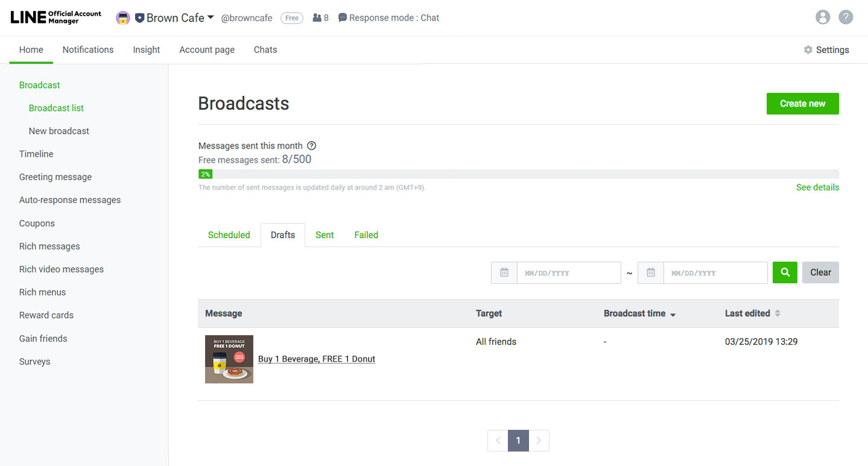The width and height of the screenshot is (868, 466).
Task: Click the user profile icon in header
Action: (823, 17)
